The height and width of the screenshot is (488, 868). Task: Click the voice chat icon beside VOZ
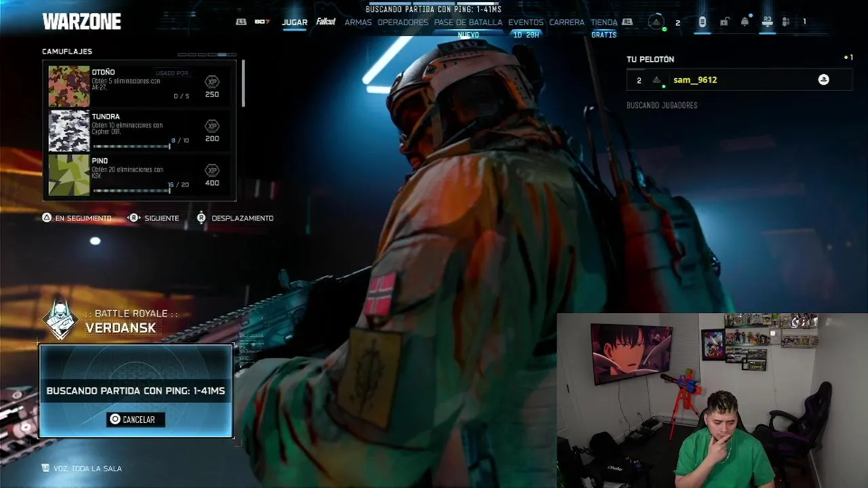point(45,468)
